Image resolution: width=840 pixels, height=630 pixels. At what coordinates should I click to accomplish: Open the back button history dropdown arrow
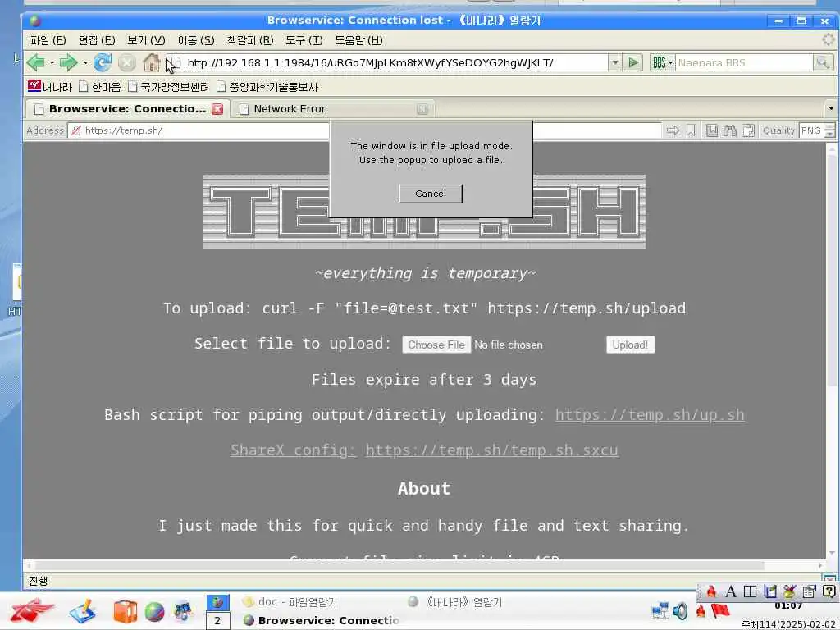pos(52,62)
